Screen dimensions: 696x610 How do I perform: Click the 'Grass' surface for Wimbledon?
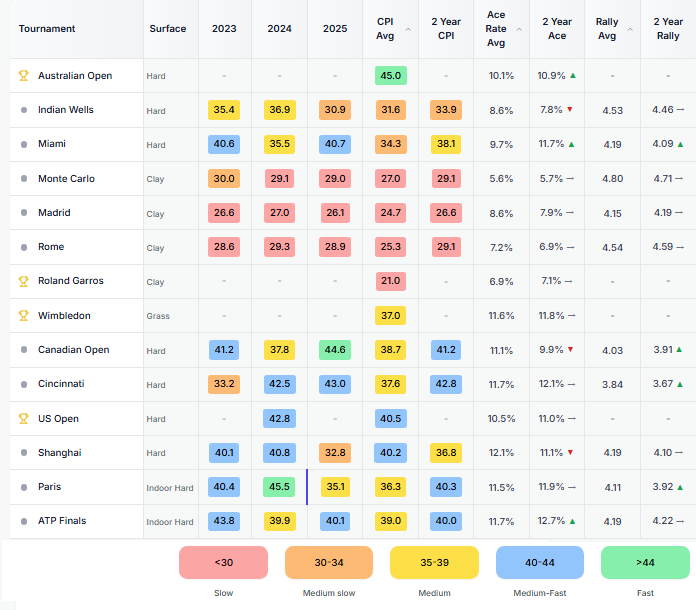pos(158,316)
